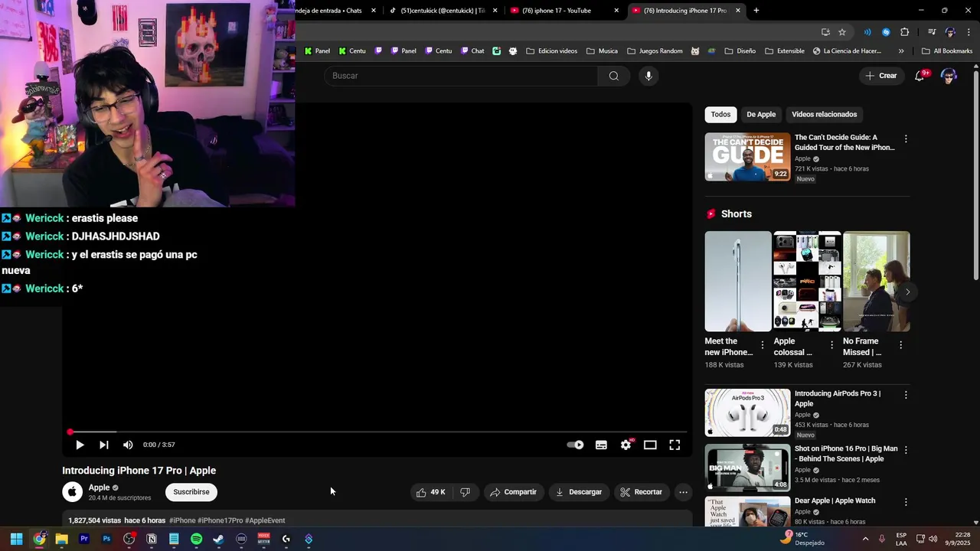Open the browser extensions puzzle icon
The height and width of the screenshot is (551, 980).
(904, 32)
